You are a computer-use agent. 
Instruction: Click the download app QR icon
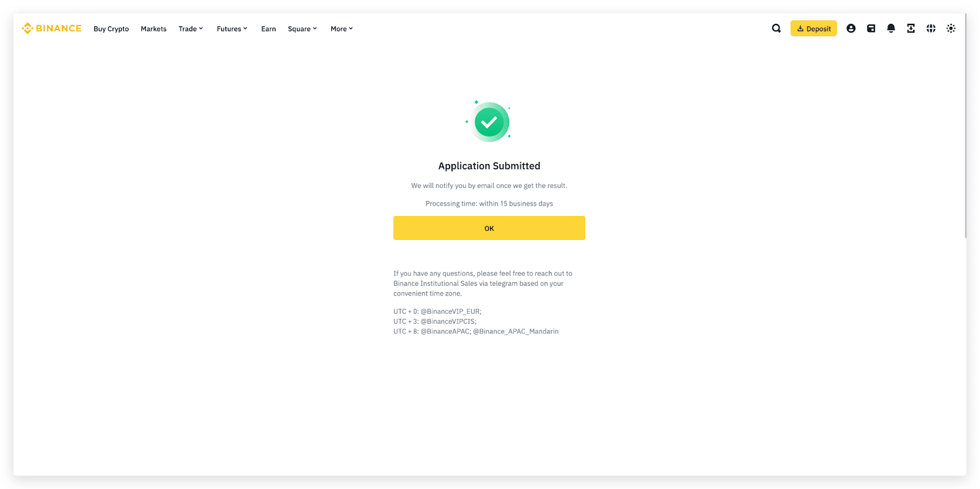(x=911, y=28)
